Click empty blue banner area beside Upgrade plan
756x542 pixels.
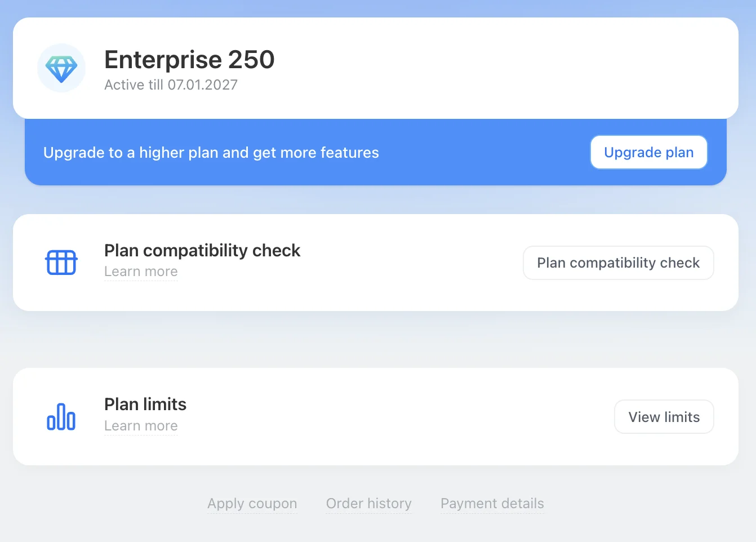pos(484,153)
